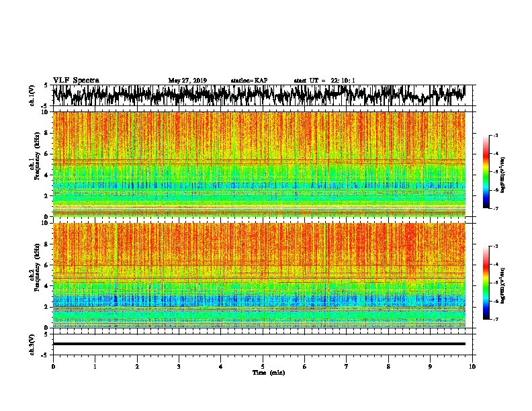The image size is (532, 411).
Task: Click the flat ch.3 signal line
Action: pos(259,344)
